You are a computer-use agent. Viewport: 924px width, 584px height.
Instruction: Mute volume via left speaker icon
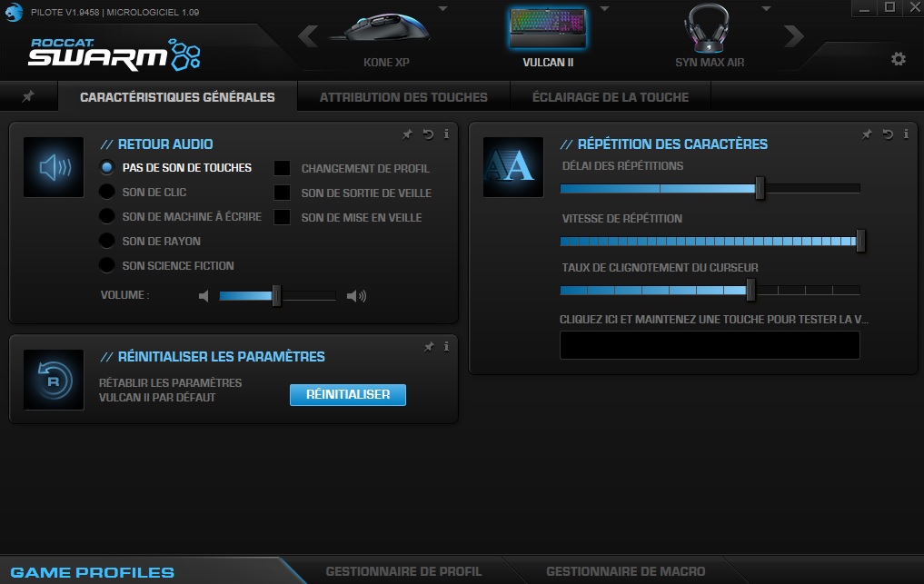coord(204,295)
